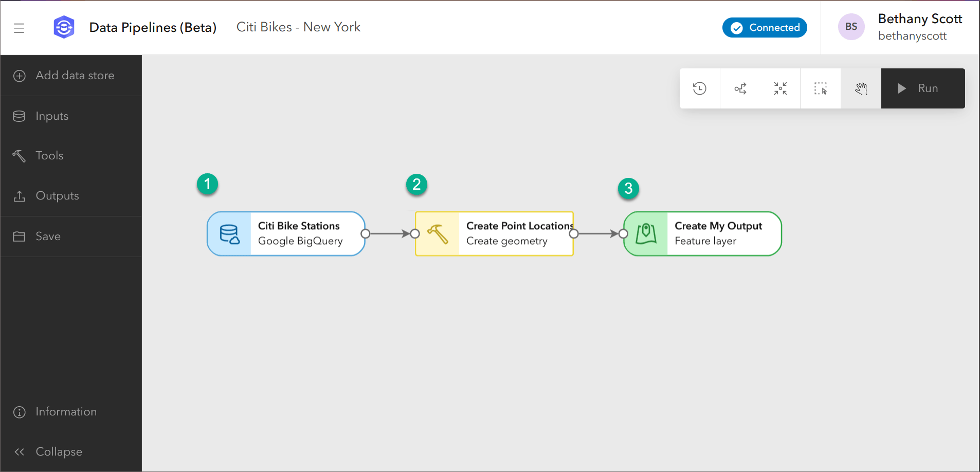Click the Citi Bikes - New York title
The height and width of the screenshot is (472, 980).
coord(298,27)
